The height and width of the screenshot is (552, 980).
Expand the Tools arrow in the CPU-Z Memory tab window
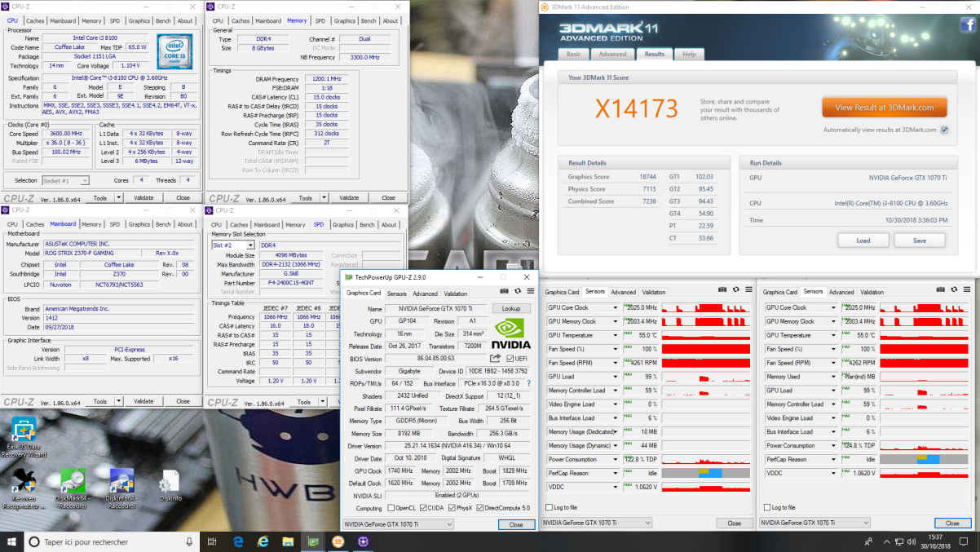pos(324,197)
